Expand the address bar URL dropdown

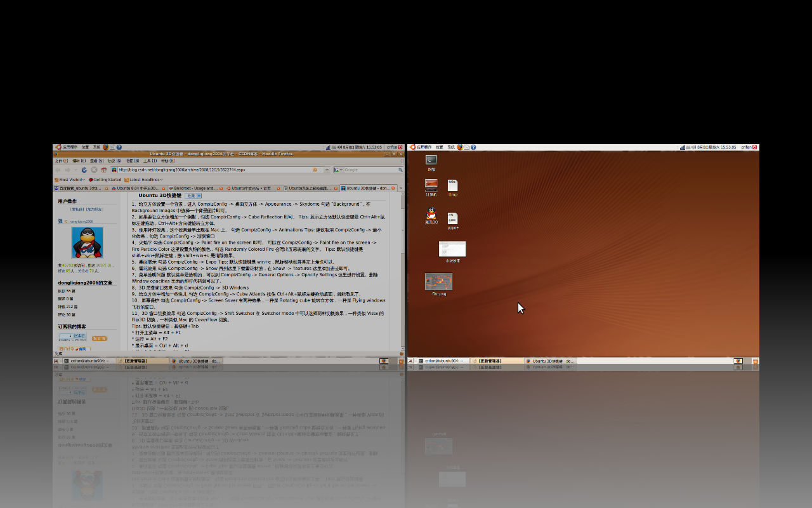coord(327,170)
